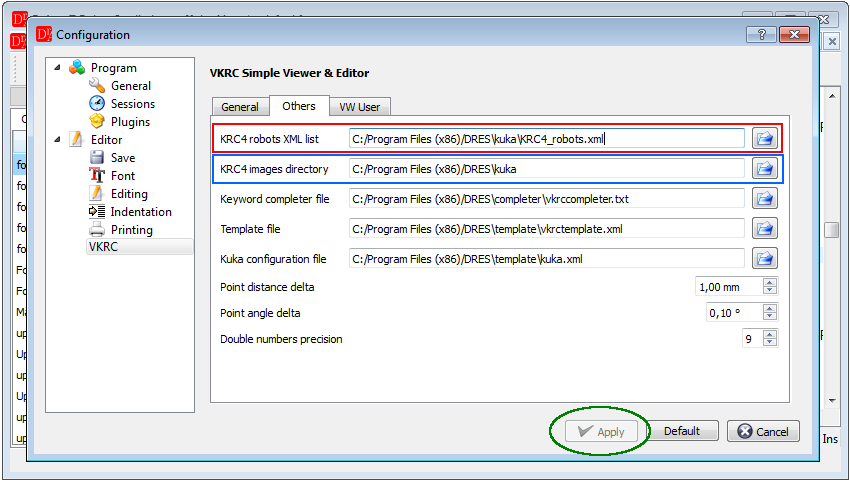
Task: Click the Configuration dialog title icon
Action: point(44,34)
